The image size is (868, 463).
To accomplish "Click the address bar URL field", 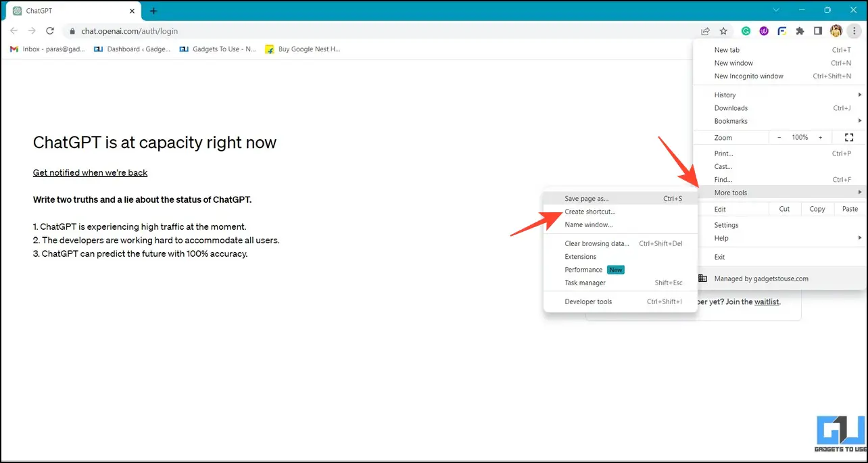I will [x=379, y=31].
